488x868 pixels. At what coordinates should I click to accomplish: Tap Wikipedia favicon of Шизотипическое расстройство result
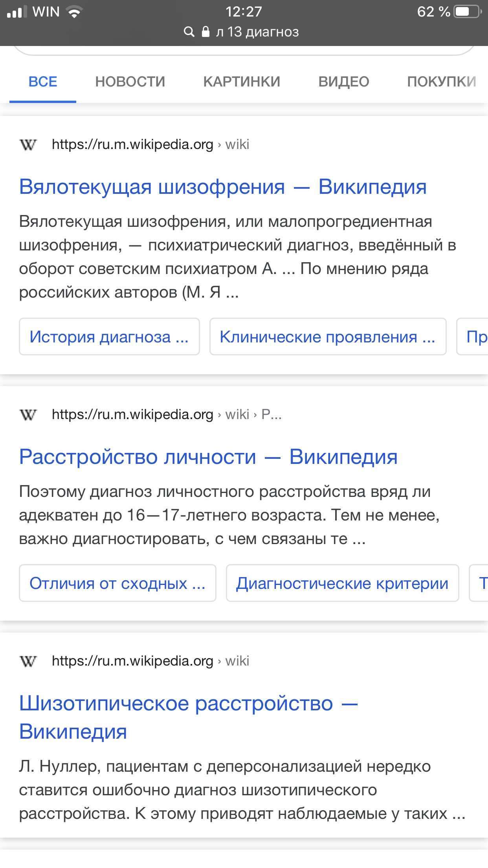pyautogui.click(x=28, y=661)
